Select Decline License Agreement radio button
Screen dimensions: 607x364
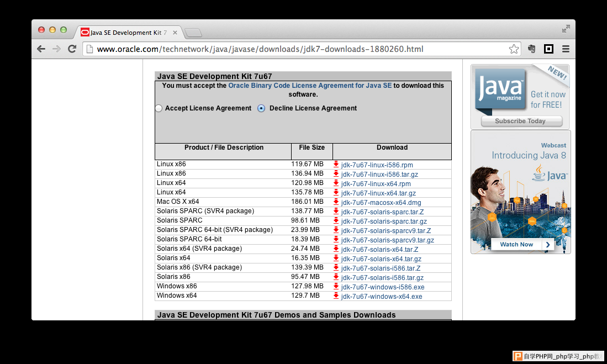(x=261, y=108)
